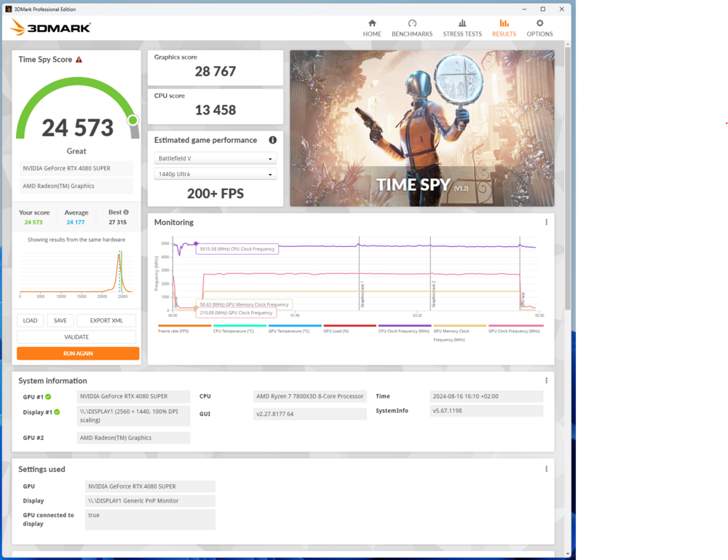Open System information three-dot menu
Screen dimensions: 728x560
(546, 381)
